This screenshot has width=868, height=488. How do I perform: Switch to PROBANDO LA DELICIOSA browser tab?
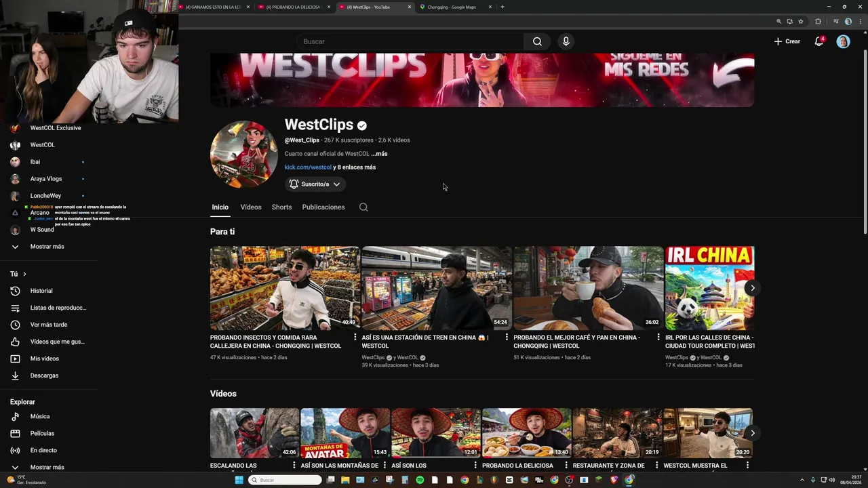pos(294,7)
